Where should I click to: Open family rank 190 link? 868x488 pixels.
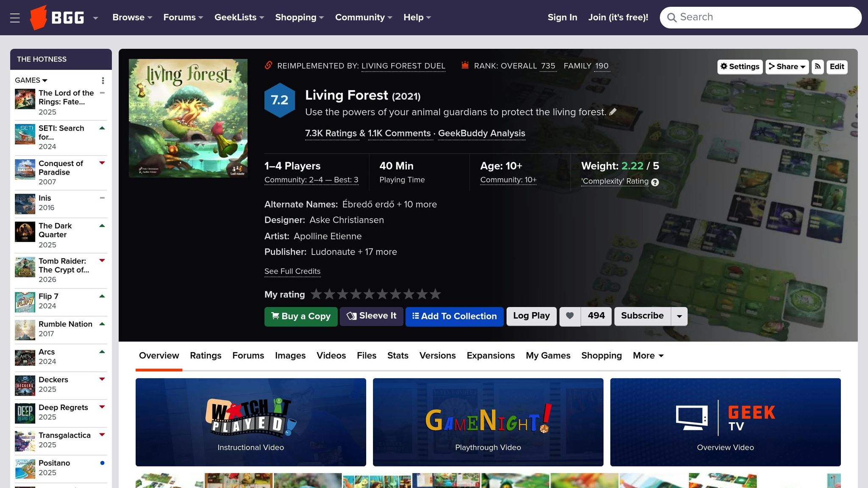pyautogui.click(x=602, y=66)
